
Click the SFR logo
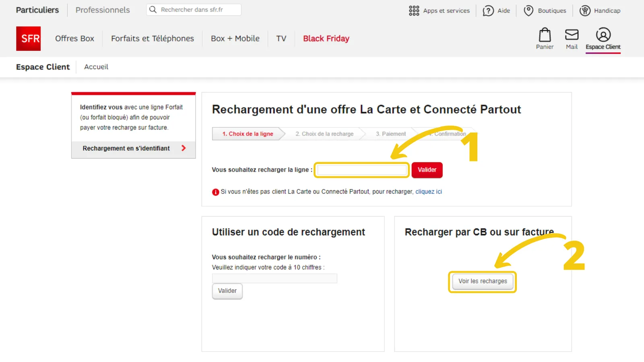28,39
